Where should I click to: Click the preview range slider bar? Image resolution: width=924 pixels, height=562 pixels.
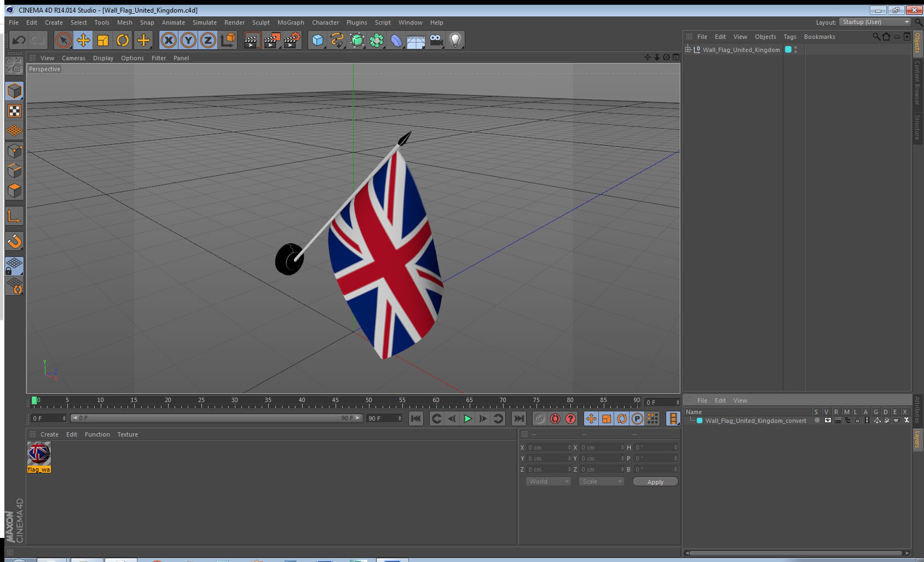(x=217, y=418)
